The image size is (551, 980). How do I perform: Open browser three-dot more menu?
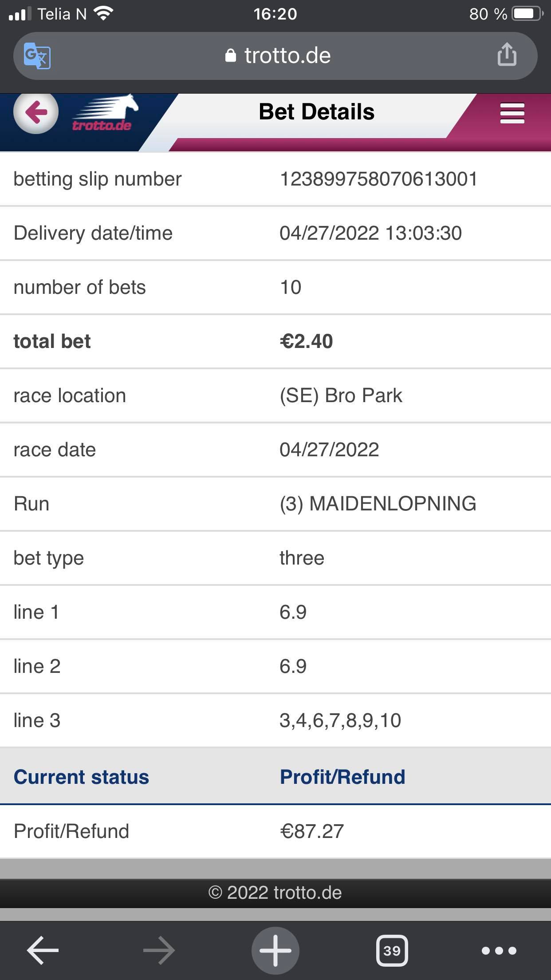499,950
